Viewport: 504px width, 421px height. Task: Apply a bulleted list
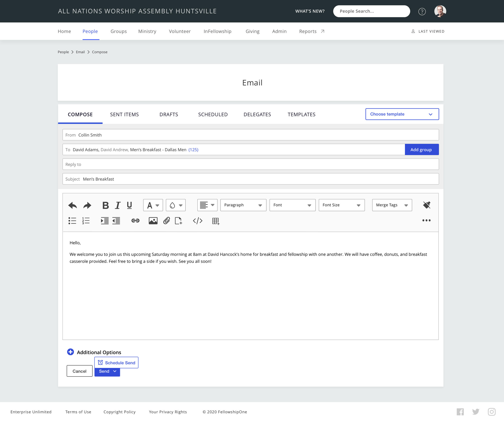tap(72, 221)
